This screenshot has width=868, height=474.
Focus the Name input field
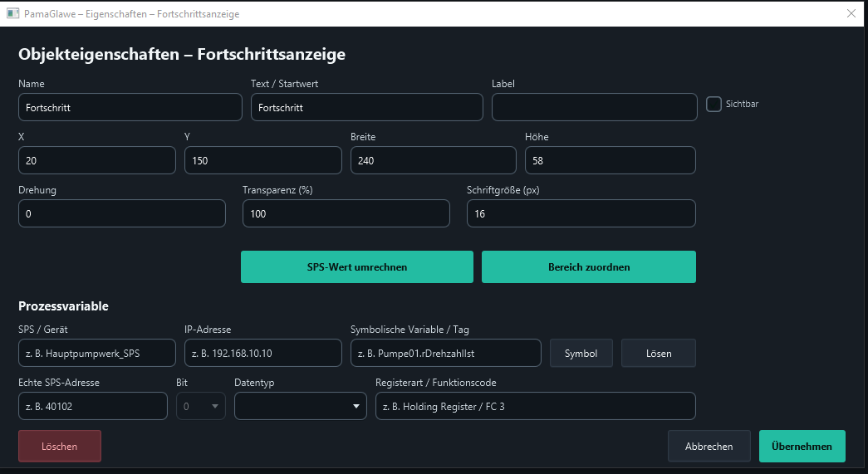130,107
